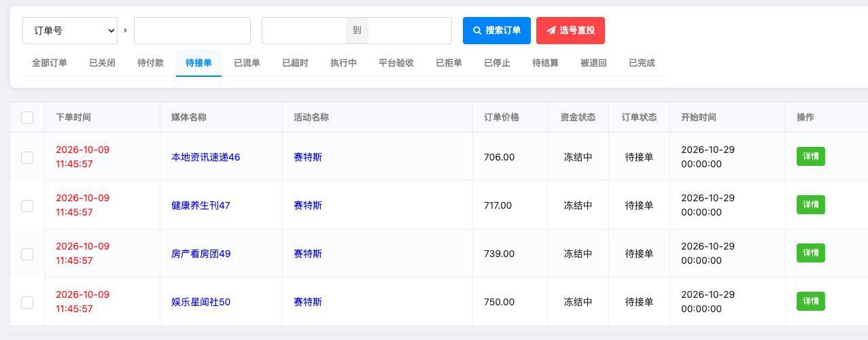Click 冻结中 status in the 本地资讯速递46 row

(578, 157)
